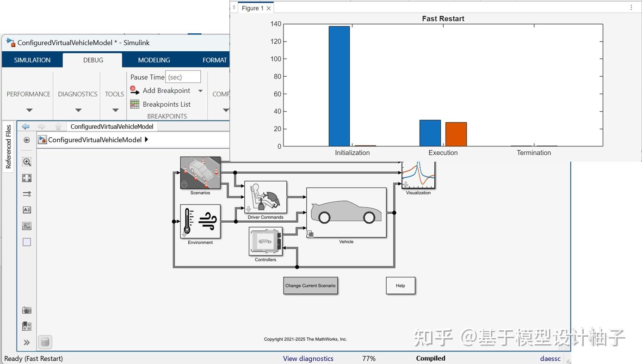Click the 77% progress indicator

(369, 358)
